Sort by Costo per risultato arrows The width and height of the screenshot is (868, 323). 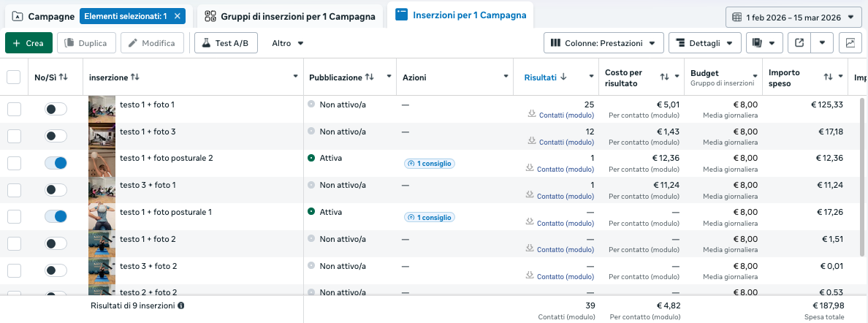(664, 77)
